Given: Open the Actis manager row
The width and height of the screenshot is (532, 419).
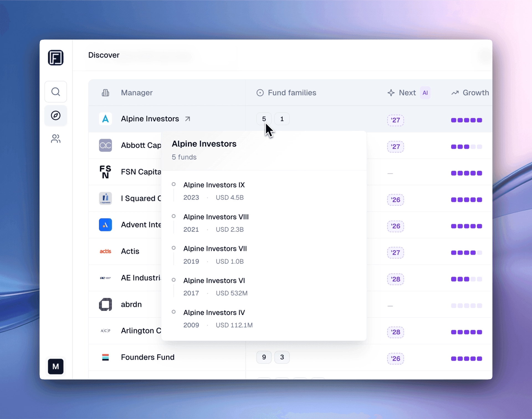Looking at the screenshot, I should (x=130, y=251).
